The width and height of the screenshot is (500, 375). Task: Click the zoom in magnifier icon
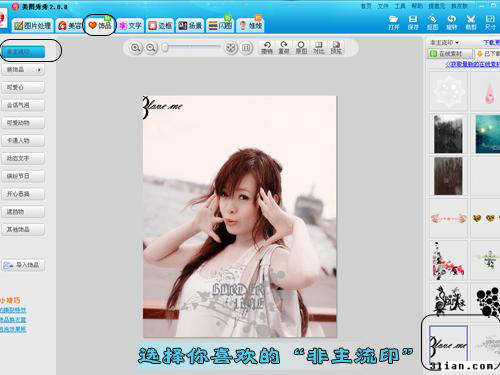(135, 48)
